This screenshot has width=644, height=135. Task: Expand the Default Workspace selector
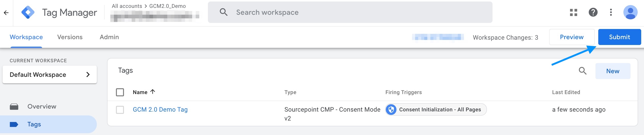coord(50,74)
